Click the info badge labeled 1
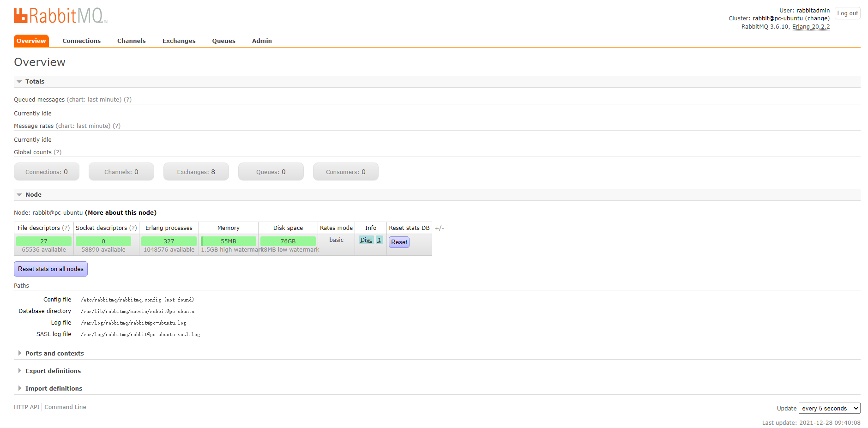This screenshot has height=428, width=868. point(380,240)
